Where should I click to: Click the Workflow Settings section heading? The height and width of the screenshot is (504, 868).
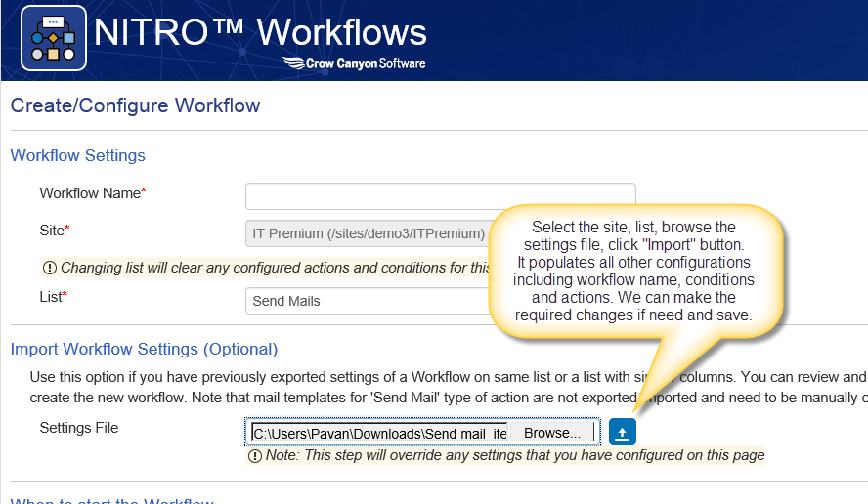tap(78, 155)
